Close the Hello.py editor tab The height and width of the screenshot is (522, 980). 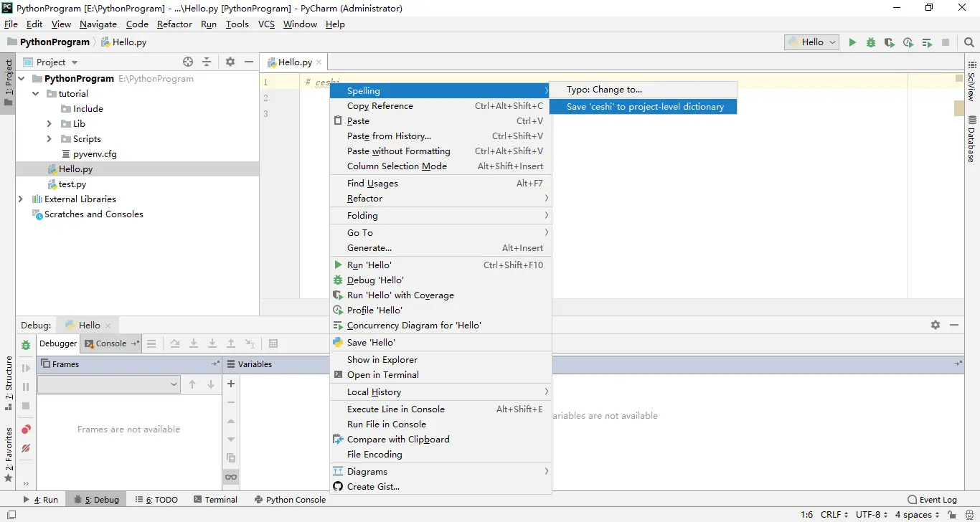tap(319, 62)
